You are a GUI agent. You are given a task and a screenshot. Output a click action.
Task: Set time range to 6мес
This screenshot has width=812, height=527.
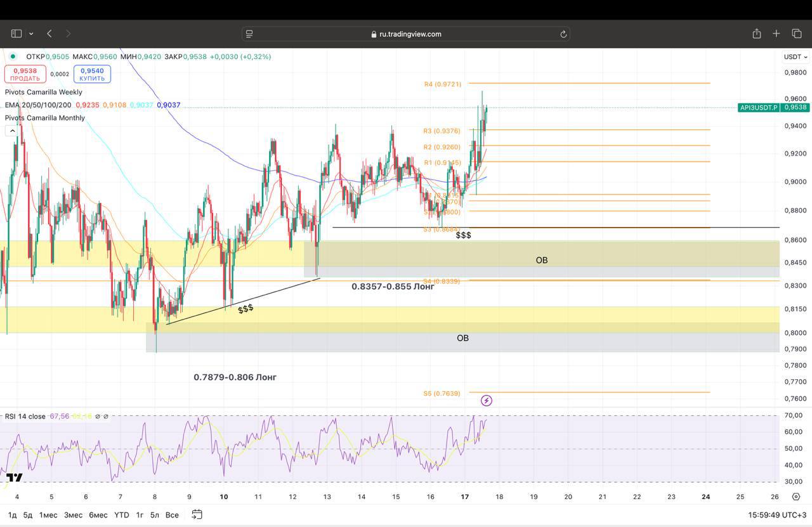pyautogui.click(x=98, y=514)
